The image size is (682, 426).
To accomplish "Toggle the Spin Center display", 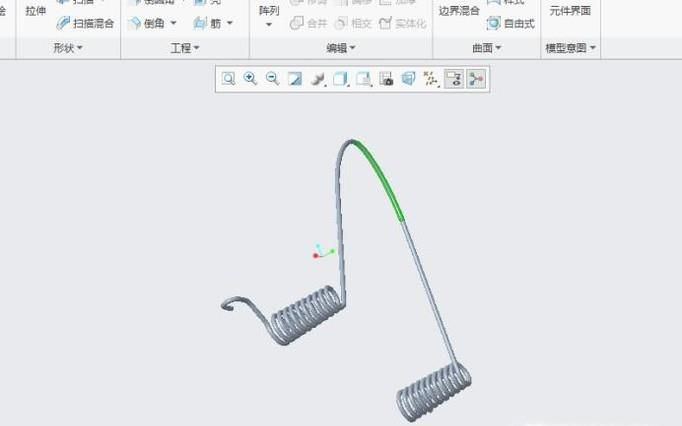I will (476, 79).
